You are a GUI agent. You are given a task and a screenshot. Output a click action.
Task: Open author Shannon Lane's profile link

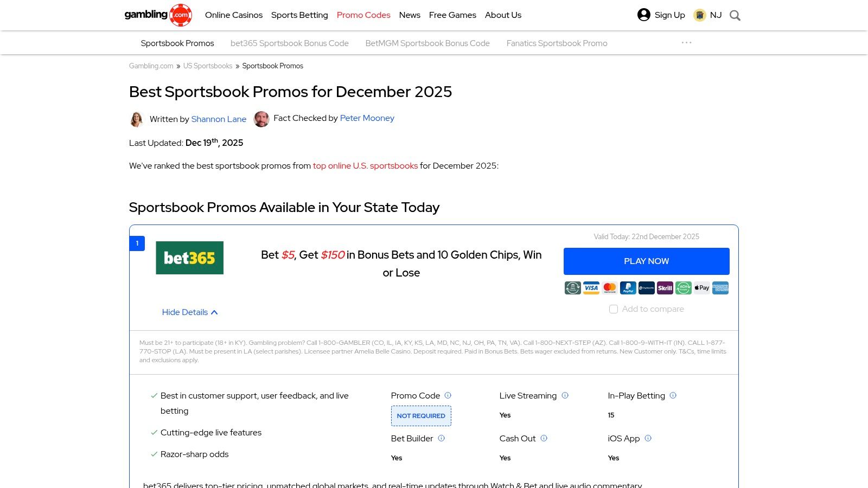point(219,119)
